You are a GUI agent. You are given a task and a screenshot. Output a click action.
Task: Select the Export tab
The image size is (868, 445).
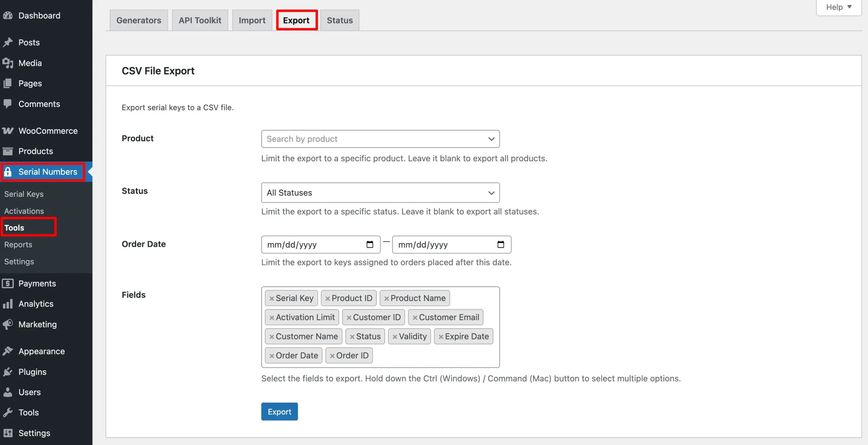(296, 20)
